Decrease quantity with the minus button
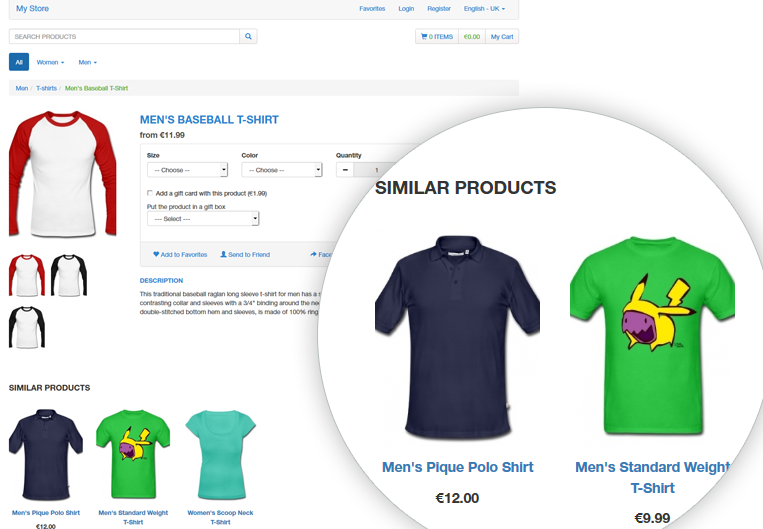 pyautogui.click(x=345, y=170)
